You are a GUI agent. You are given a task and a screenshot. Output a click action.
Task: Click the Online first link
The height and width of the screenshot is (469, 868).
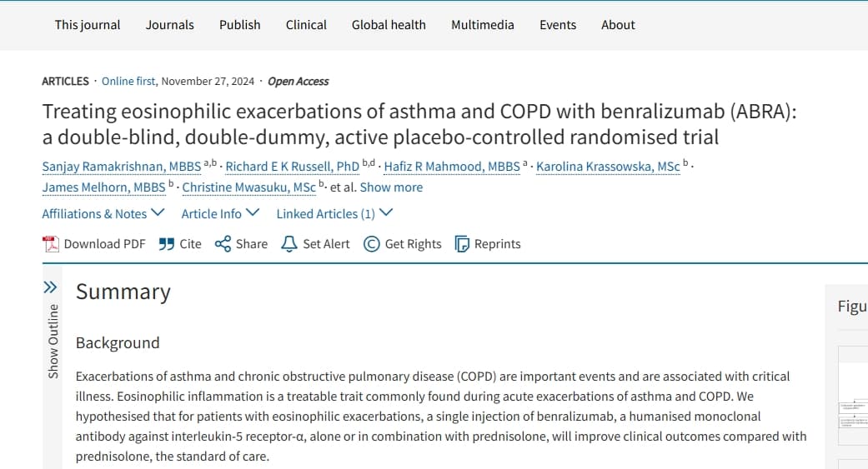128,82
